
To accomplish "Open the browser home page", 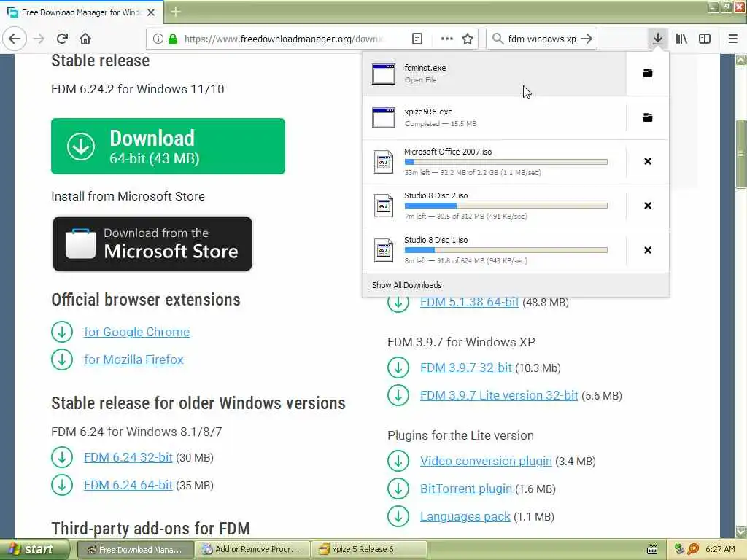I will pyautogui.click(x=85, y=39).
